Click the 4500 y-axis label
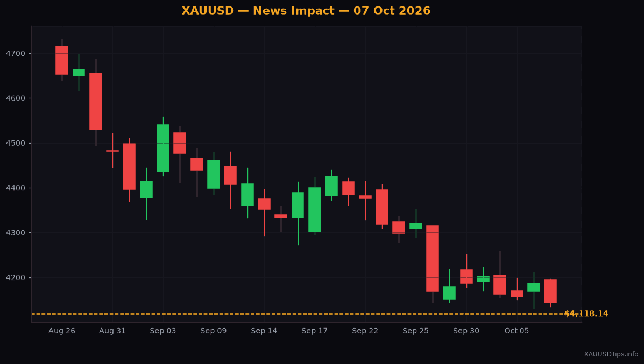644x364 pixels. click(16, 143)
